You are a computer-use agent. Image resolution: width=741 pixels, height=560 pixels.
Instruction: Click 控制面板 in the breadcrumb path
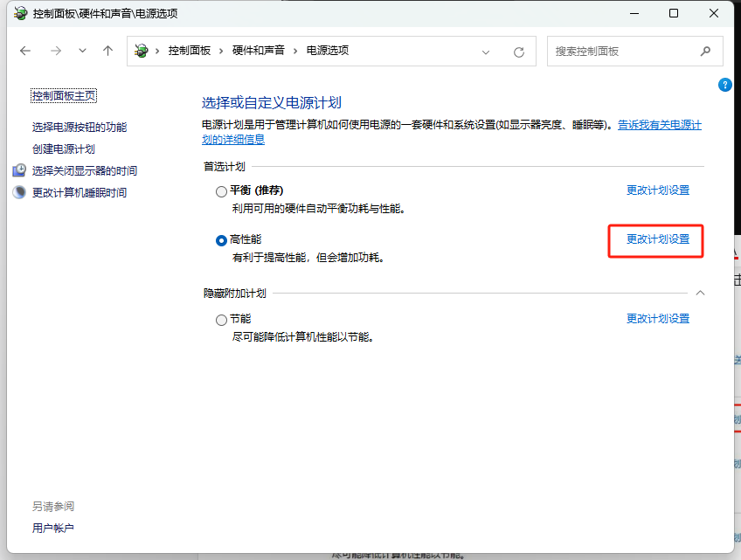click(190, 51)
